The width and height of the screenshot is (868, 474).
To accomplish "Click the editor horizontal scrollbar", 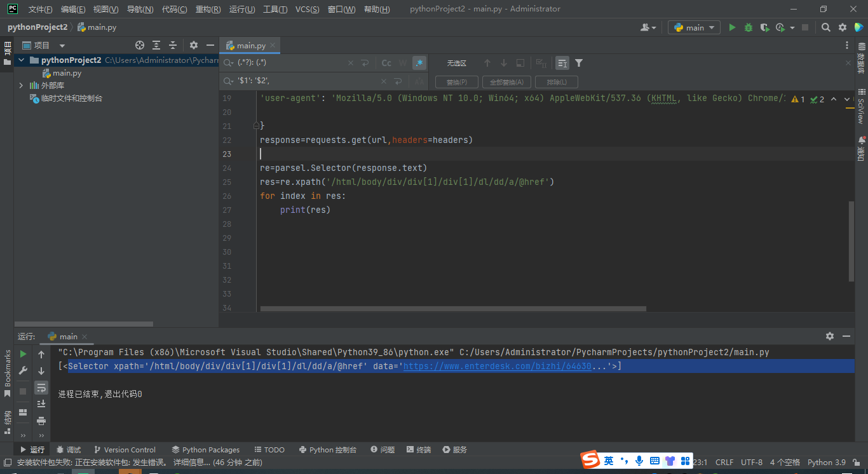I will [452, 309].
